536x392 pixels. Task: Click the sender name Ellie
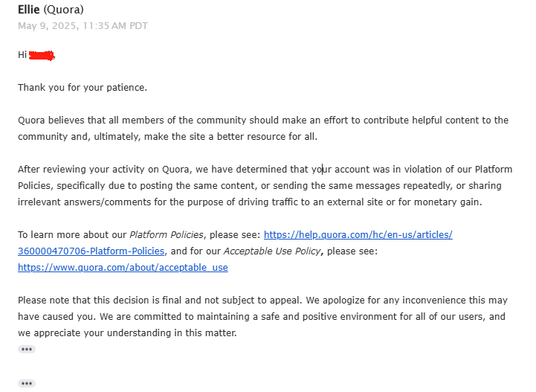point(29,10)
